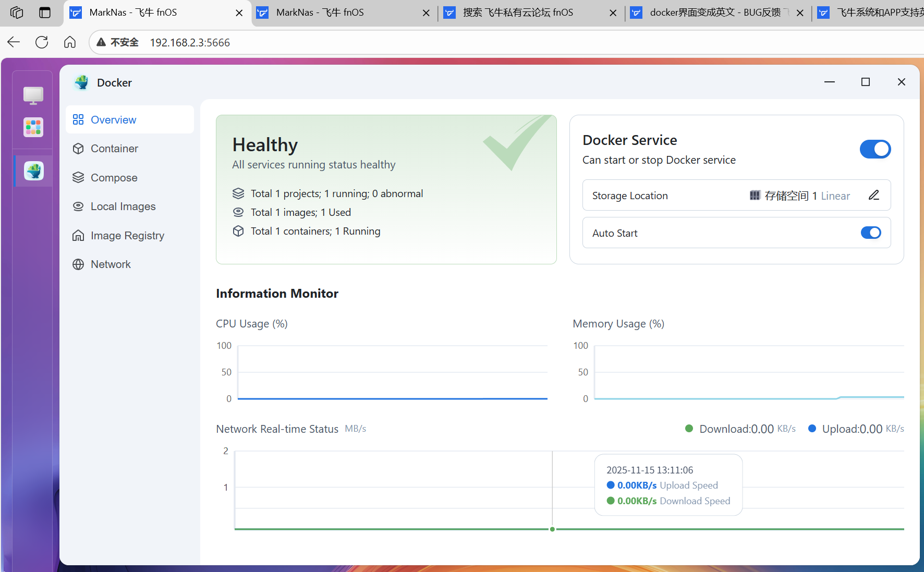Open the Container section
Image resolution: width=924 pixels, height=572 pixels.
[114, 149]
